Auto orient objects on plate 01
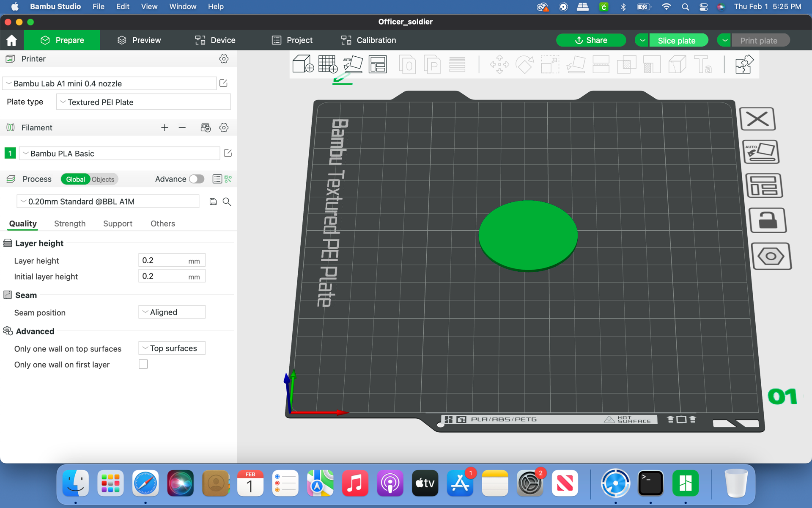The height and width of the screenshot is (508, 812). point(761,152)
